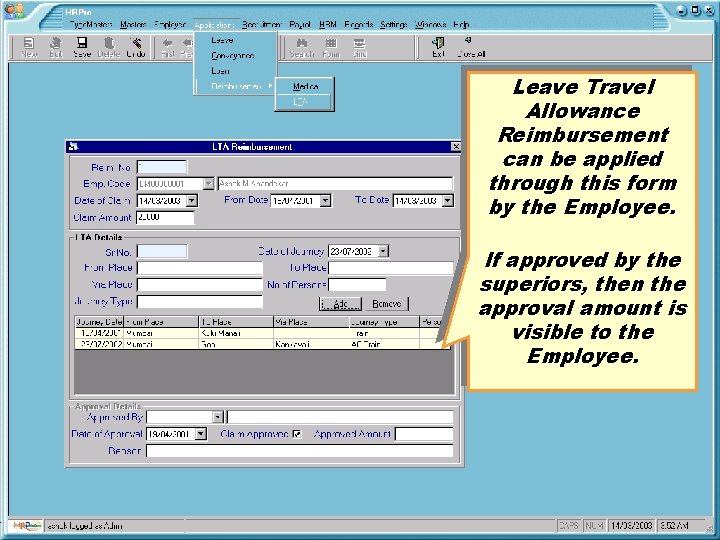The image size is (720, 540).
Task: Click the To Place column header
Action: tap(236, 322)
